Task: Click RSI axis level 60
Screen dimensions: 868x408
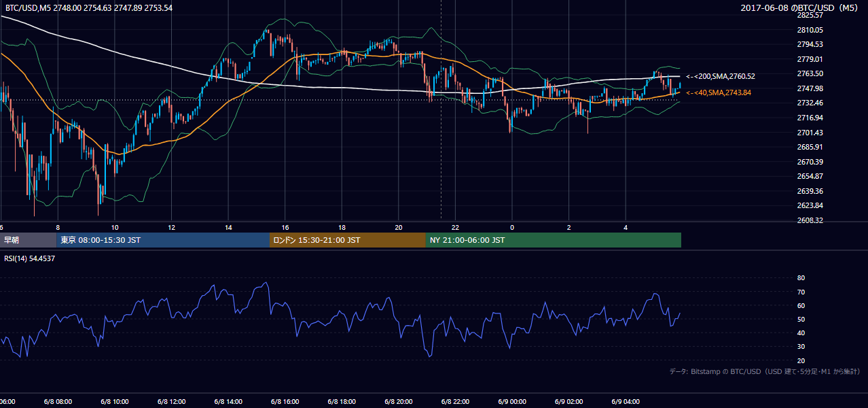Action: [801, 305]
